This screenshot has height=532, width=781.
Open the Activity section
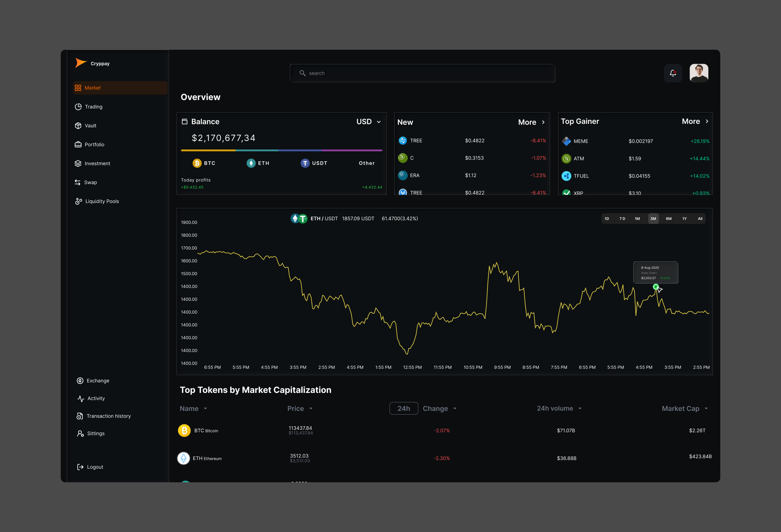tap(95, 398)
